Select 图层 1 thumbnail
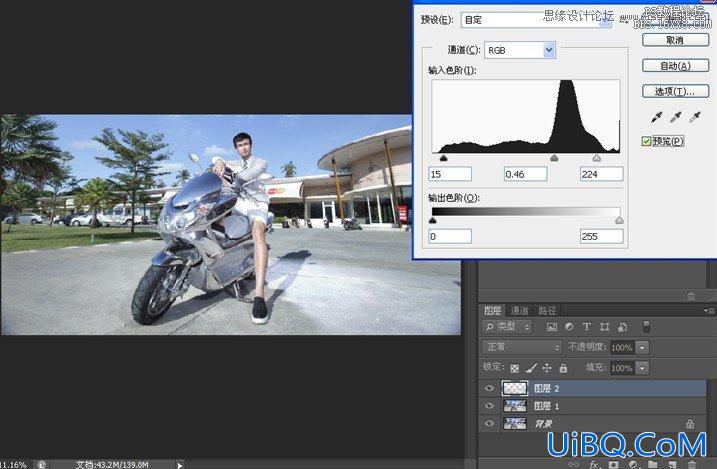The height and width of the screenshot is (469, 717). point(515,405)
